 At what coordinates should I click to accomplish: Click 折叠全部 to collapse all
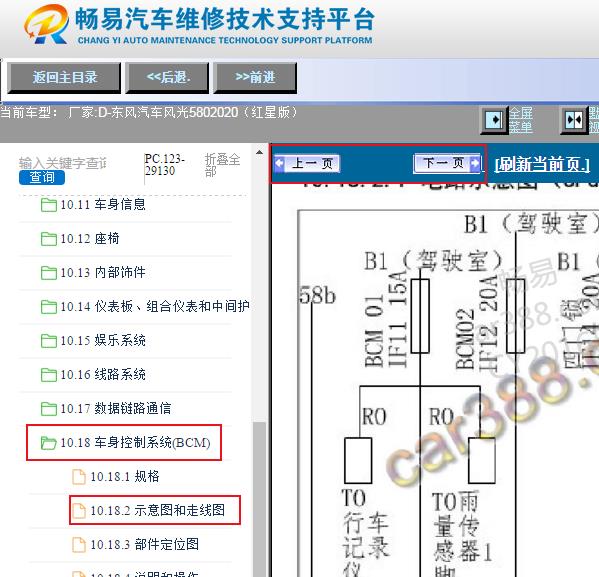(222, 165)
